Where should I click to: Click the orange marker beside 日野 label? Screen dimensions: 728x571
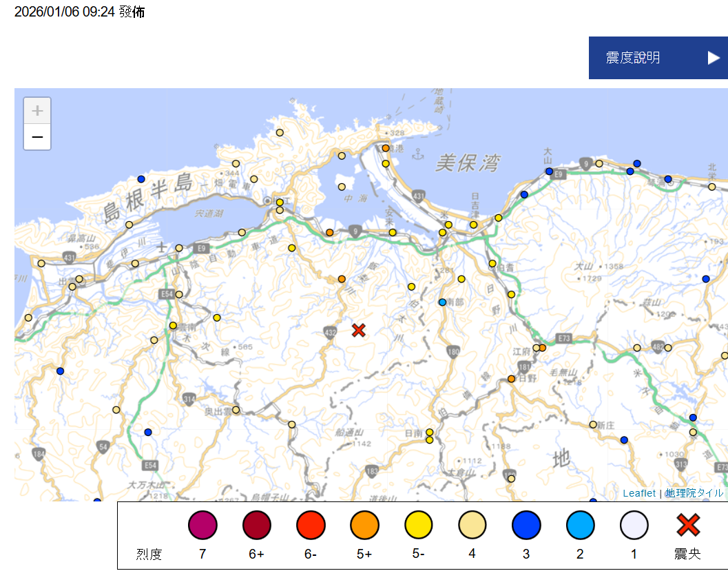click(x=512, y=379)
